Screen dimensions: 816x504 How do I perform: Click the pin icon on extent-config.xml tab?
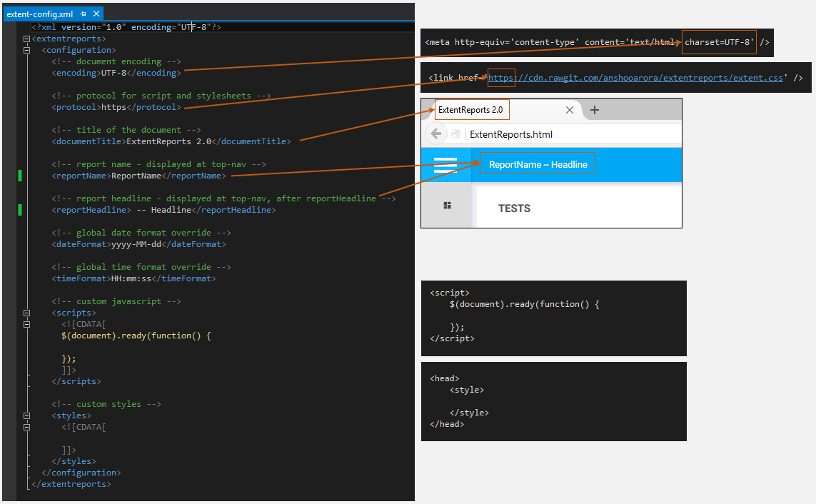[x=84, y=14]
